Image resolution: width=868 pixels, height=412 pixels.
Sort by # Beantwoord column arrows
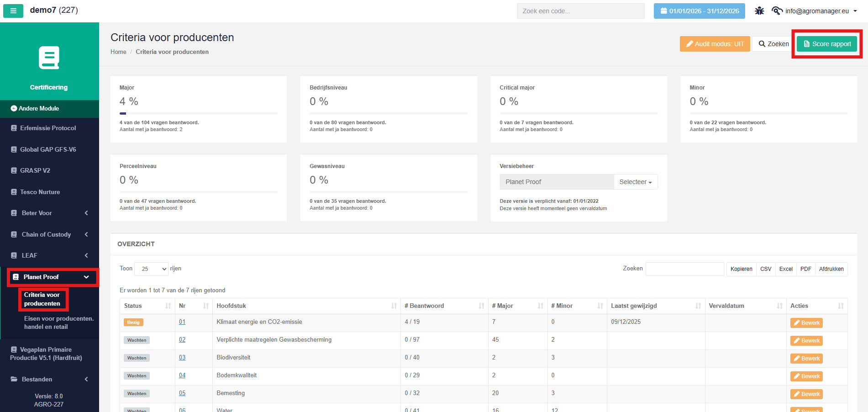pyautogui.click(x=481, y=306)
